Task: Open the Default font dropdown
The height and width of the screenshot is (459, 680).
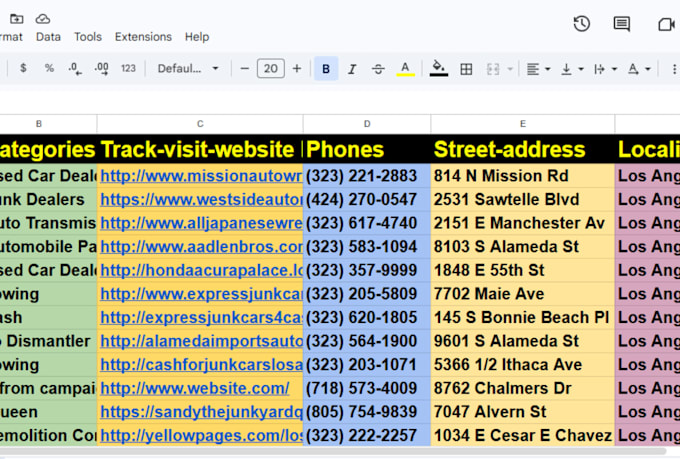Action: click(x=188, y=69)
